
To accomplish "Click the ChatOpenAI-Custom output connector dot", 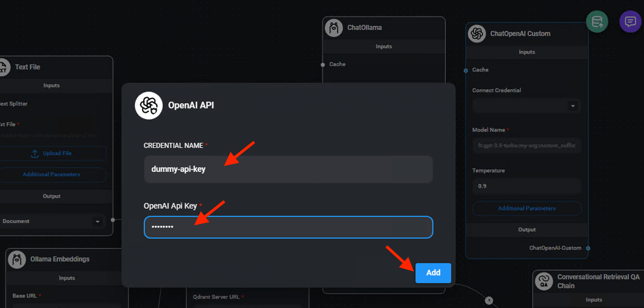I will click(588, 248).
